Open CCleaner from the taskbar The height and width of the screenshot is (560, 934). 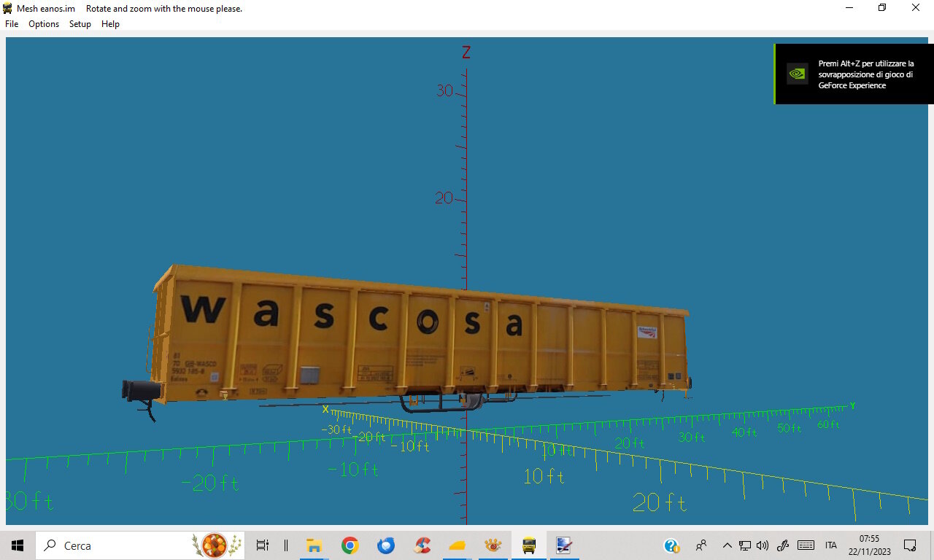pyautogui.click(x=422, y=545)
